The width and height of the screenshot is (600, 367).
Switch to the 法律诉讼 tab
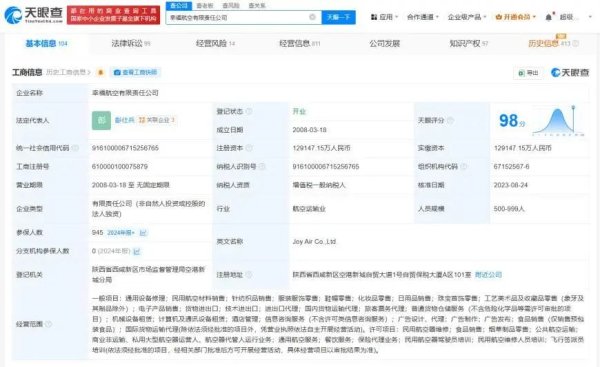tap(130, 44)
